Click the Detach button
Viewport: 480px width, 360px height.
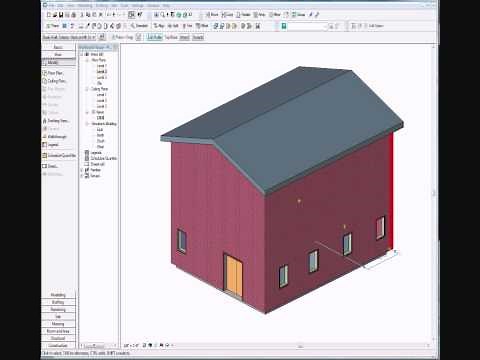coord(198,37)
